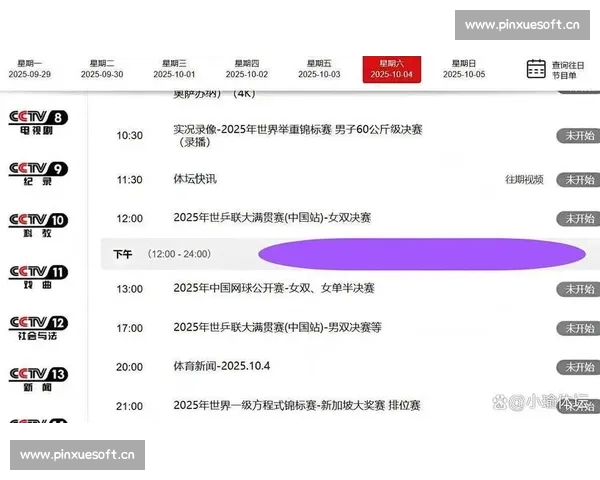
Task: Select the CCTV-9 纪录 channel logo
Action: click(x=38, y=175)
